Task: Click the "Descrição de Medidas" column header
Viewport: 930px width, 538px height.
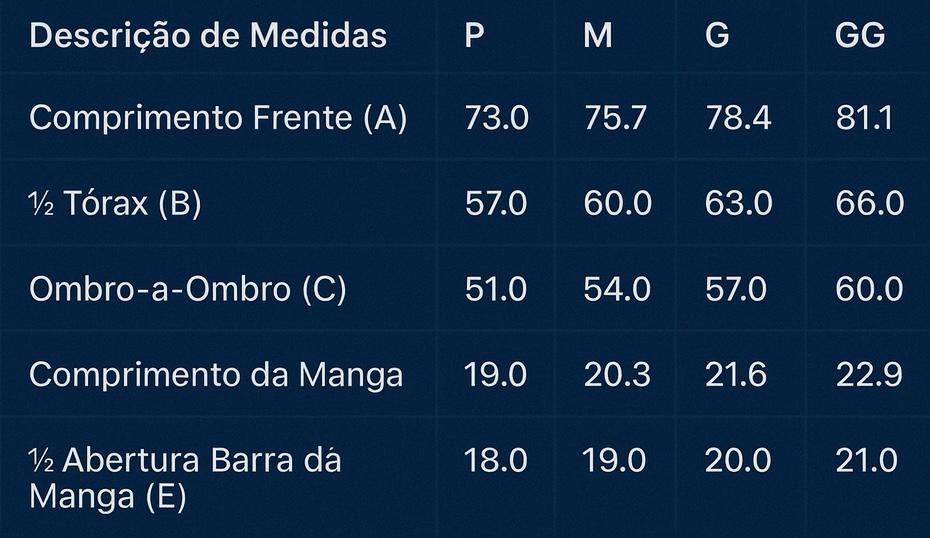Action: click(x=208, y=36)
